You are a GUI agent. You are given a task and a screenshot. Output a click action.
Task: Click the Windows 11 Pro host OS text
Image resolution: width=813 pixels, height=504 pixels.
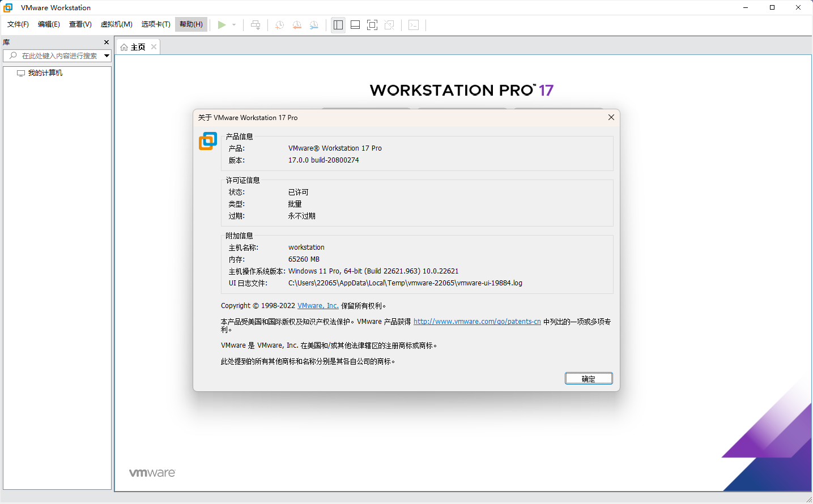(x=373, y=271)
